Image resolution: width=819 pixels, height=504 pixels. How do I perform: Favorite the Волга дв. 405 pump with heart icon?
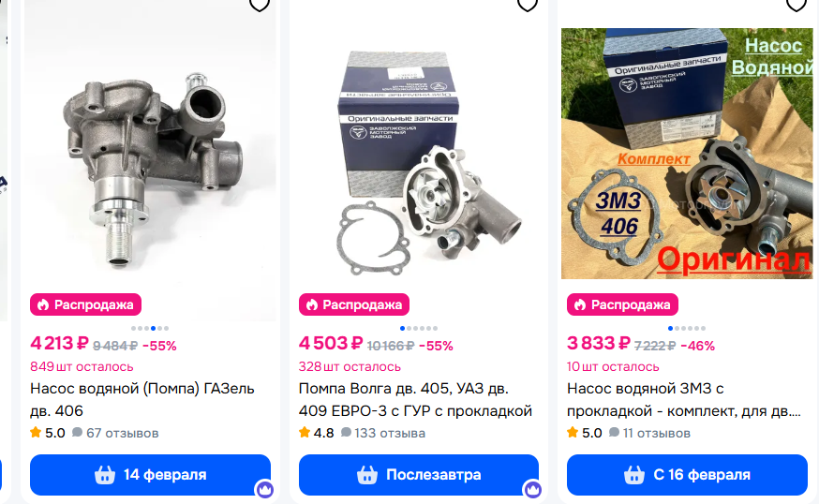pyautogui.click(x=527, y=5)
